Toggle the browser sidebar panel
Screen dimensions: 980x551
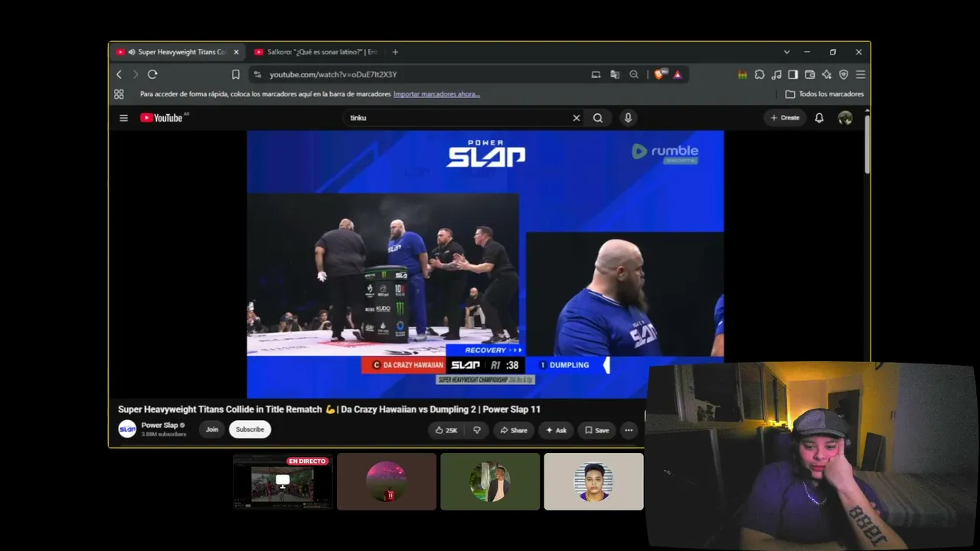point(793,74)
